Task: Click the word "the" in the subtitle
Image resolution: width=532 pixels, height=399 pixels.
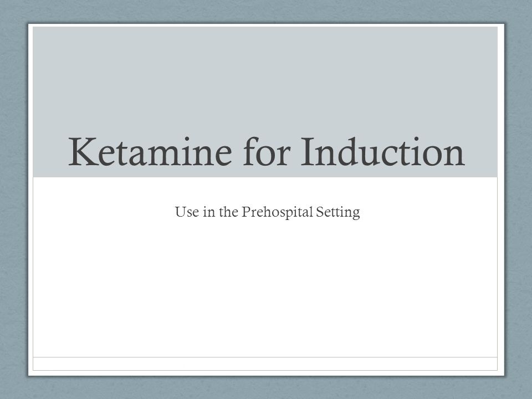Action: 228,212
